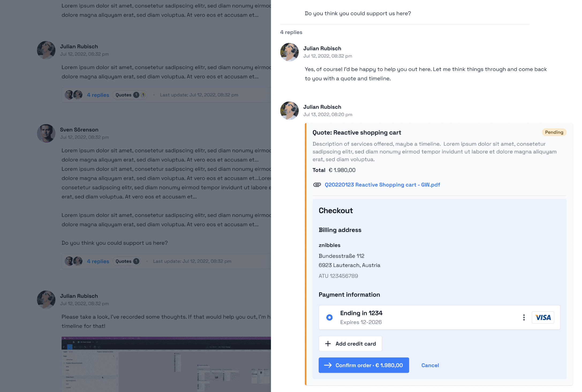Open 4 replies under Sven Sörenson's post
This screenshot has width=582, height=392.
pyautogui.click(x=98, y=261)
